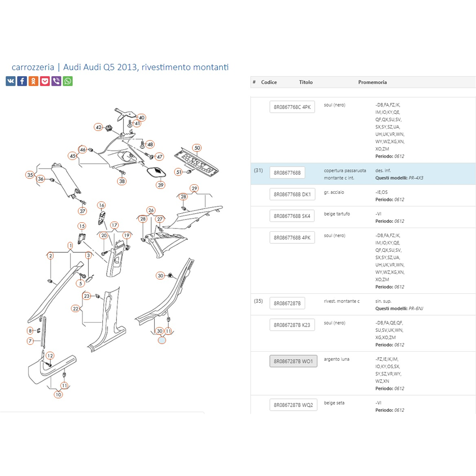Open the carrozzeria breadcrumb heading link

[x=33, y=67]
